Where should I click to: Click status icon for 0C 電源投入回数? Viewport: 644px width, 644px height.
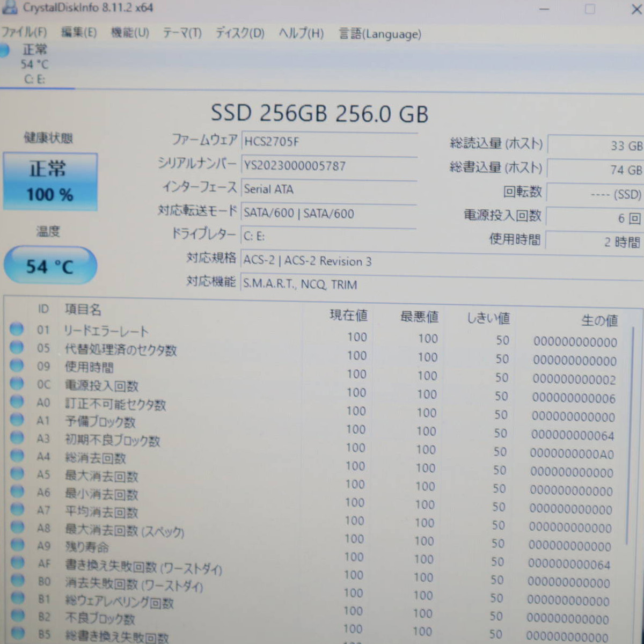[17, 384]
